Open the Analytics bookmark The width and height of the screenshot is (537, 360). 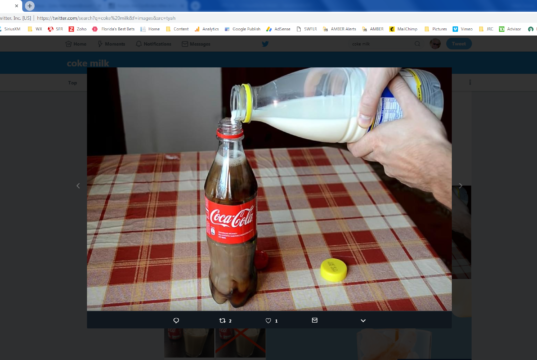click(207, 29)
